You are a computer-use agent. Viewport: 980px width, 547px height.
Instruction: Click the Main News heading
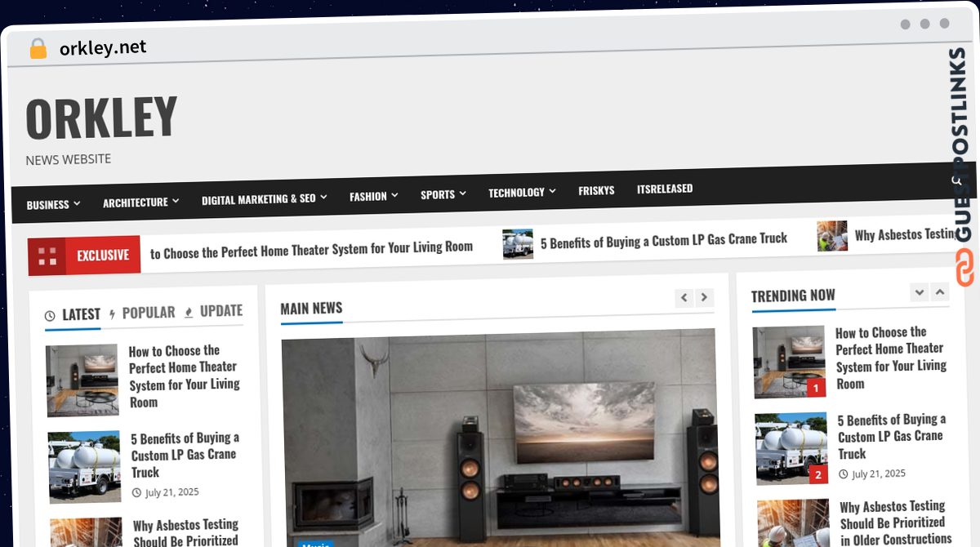[x=311, y=309]
